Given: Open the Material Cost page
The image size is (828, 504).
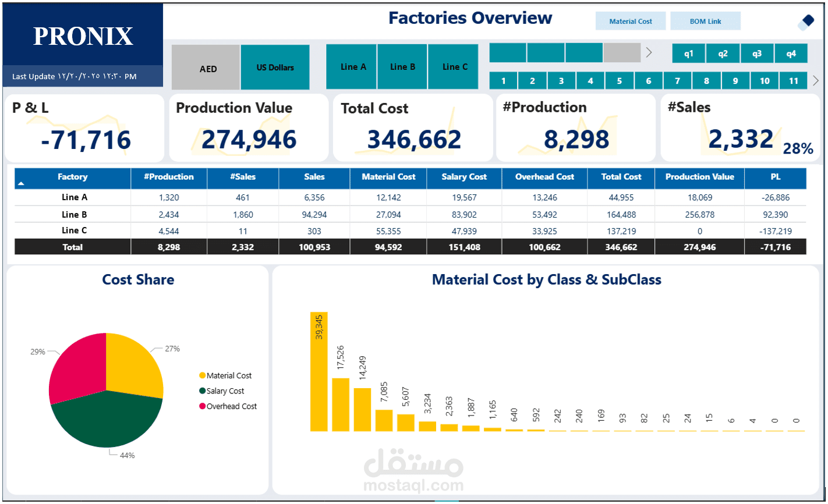Looking at the screenshot, I should coord(631,20).
